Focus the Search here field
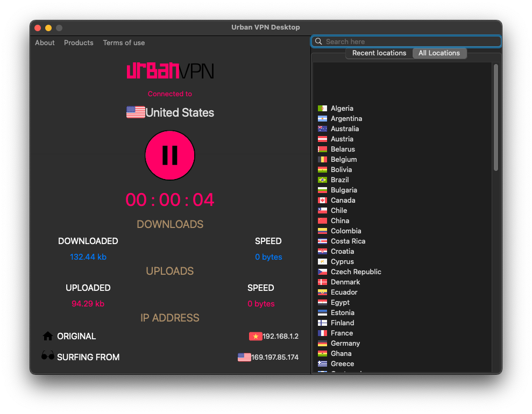Screen dimensions: 532x414 (x=406, y=41)
